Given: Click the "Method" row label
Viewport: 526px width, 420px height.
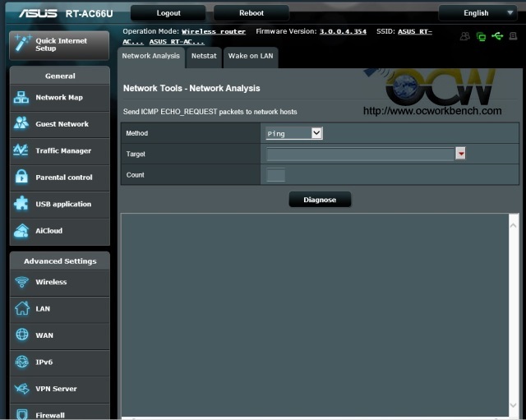Looking at the screenshot, I should point(137,133).
